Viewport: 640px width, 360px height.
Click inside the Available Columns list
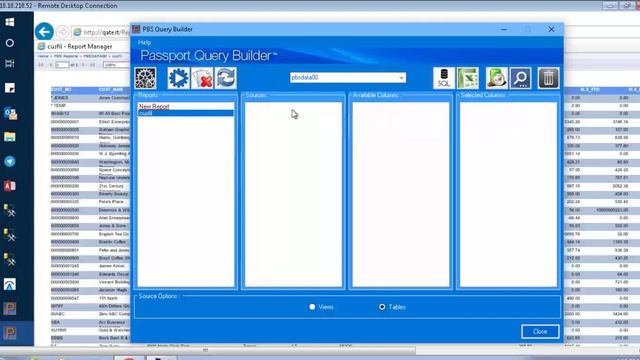[x=401, y=194]
